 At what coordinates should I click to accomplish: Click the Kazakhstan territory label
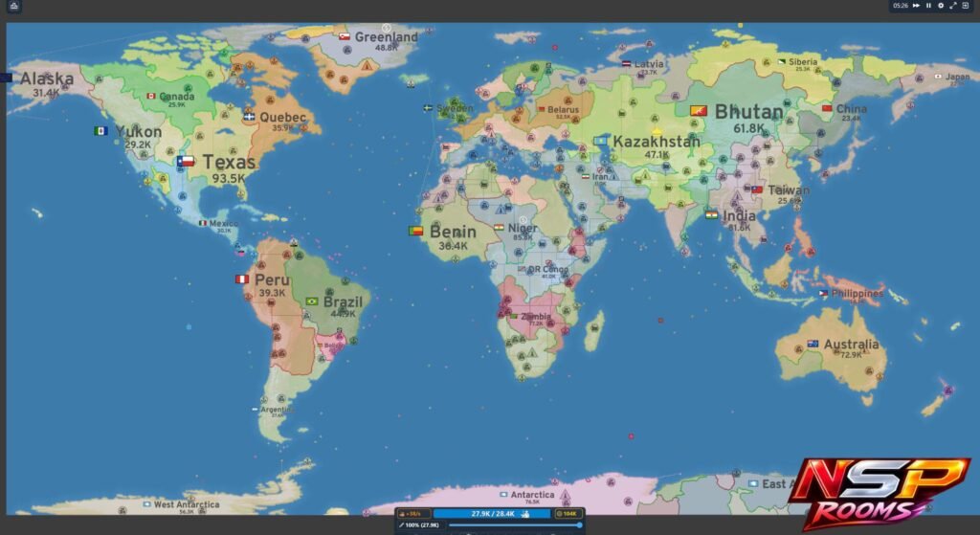coord(657,142)
